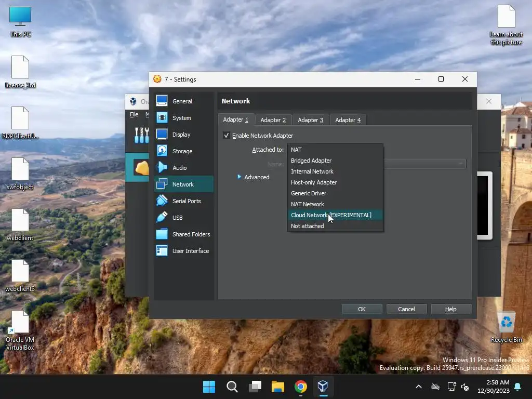Open Learn about this picture icon
This screenshot has width=532, height=399.
click(x=506, y=25)
